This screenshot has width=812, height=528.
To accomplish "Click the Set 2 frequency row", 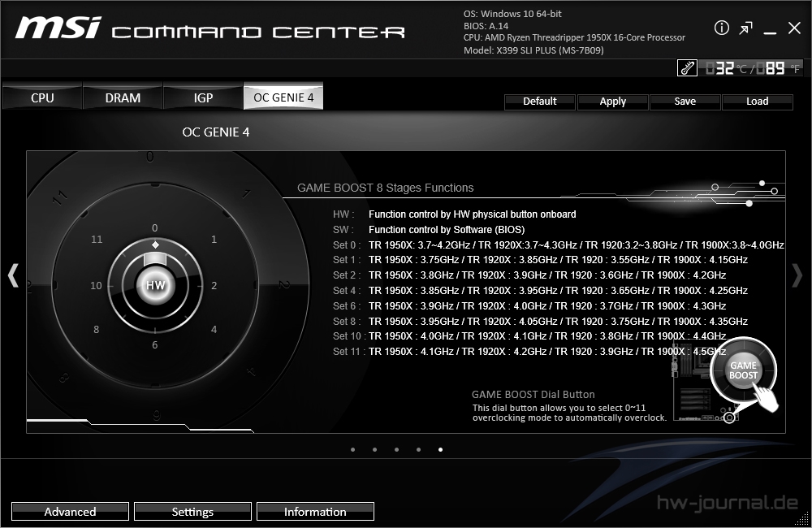I will pos(529,275).
